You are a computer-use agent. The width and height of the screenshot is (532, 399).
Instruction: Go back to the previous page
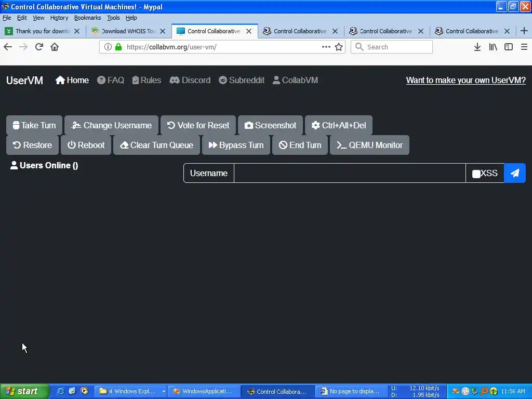8,47
